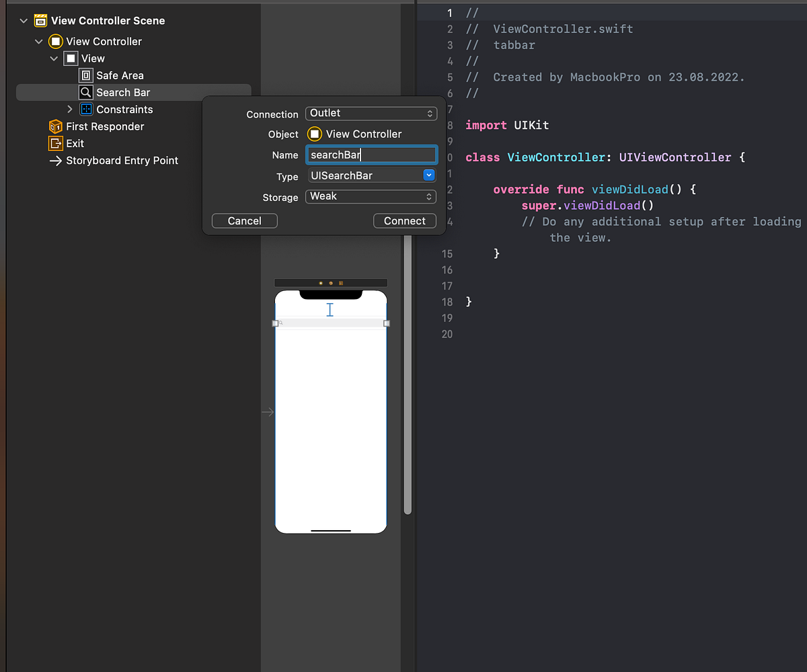Collapse the View Controller Scene chevron

point(24,20)
